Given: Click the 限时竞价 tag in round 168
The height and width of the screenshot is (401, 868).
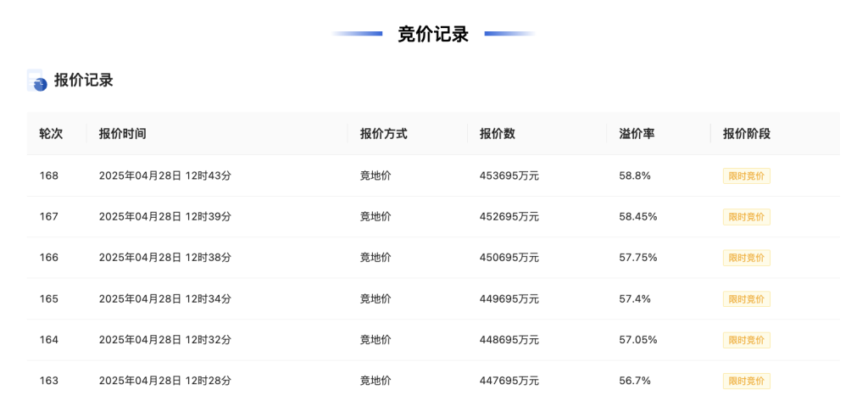Looking at the screenshot, I should 746,176.
